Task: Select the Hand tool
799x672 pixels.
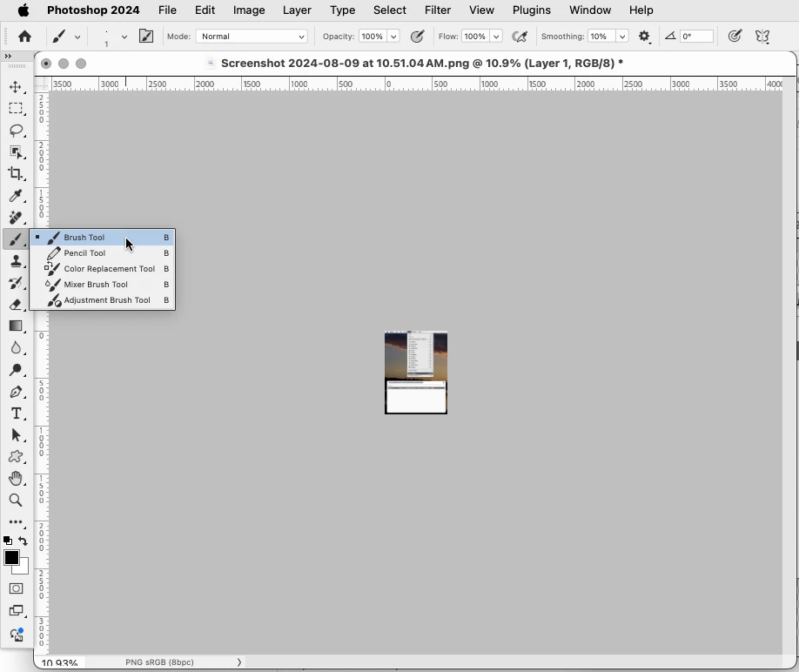Action: coord(16,479)
